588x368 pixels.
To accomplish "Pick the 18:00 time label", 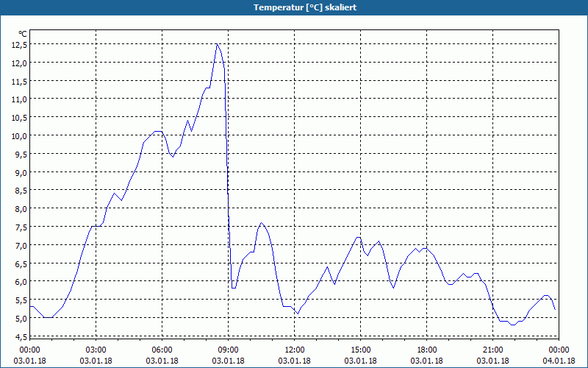I will [x=427, y=350].
